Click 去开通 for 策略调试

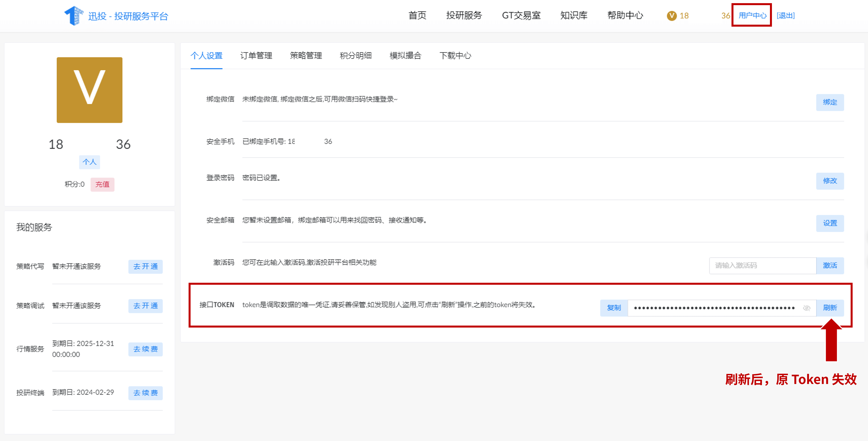click(145, 306)
